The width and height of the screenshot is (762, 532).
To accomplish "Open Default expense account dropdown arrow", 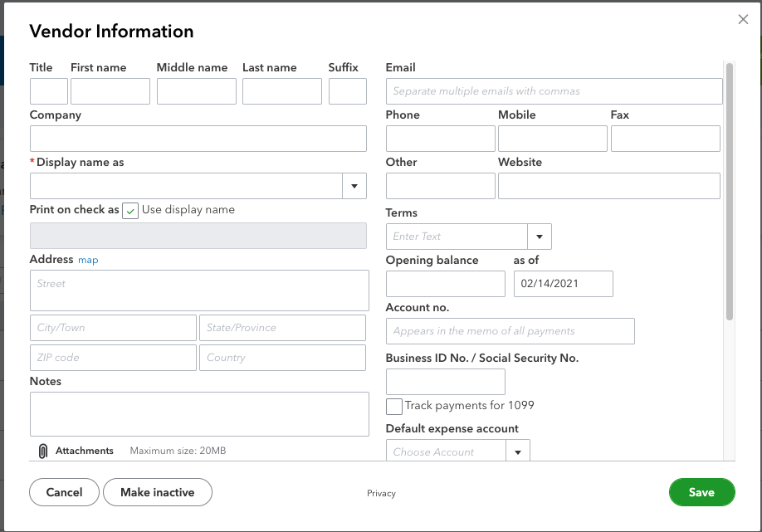I will (518, 451).
